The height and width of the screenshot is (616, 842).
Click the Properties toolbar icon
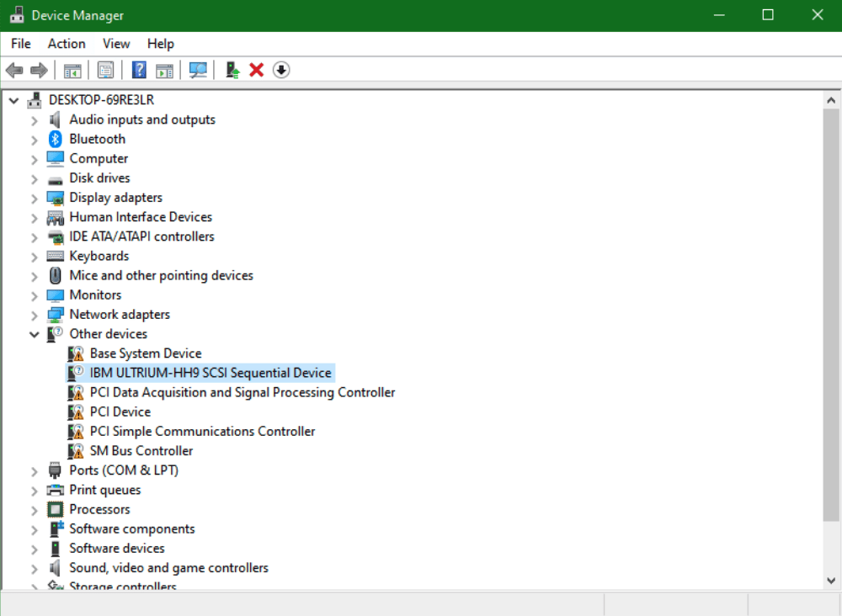[x=105, y=70]
